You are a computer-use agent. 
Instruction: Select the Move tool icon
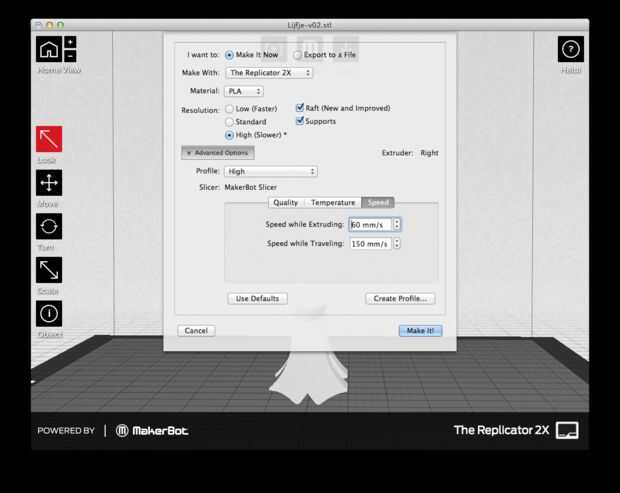[x=49, y=183]
